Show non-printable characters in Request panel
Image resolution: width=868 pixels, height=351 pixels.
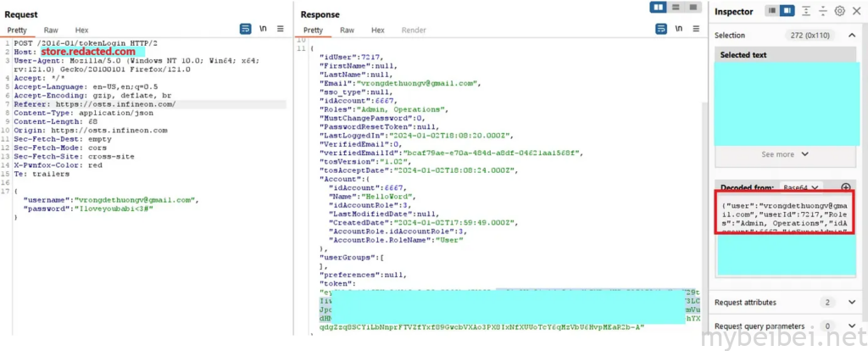click(x=263, y=29)
